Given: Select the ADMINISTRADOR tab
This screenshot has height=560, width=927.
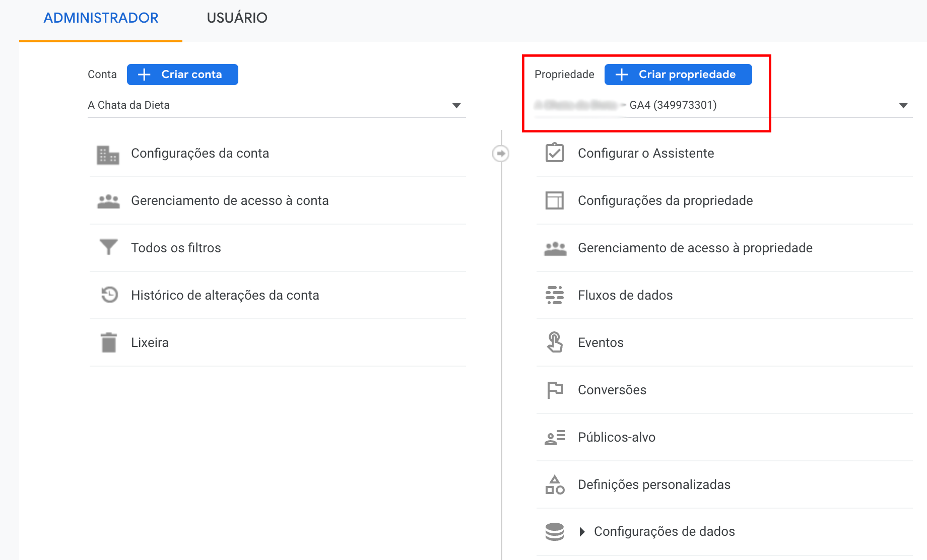Looking at the screenshot, I should [x=101, y=18].
